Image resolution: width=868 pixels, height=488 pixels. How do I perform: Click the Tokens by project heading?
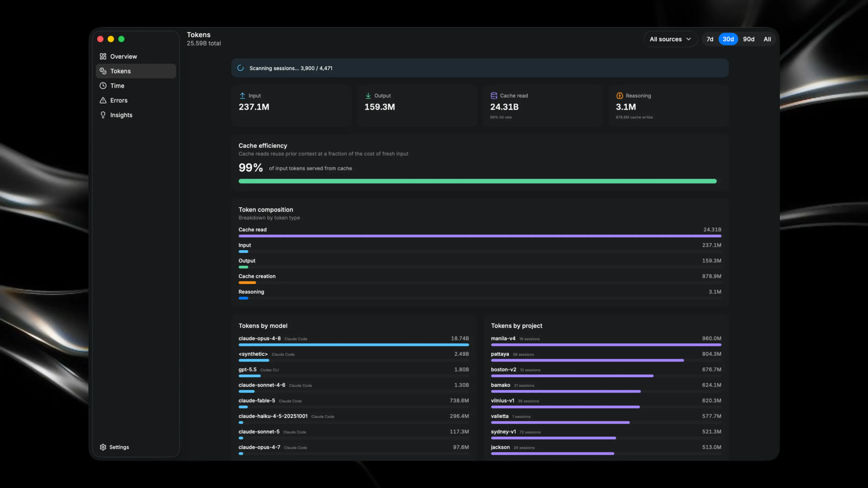click(x=516, y=326)
